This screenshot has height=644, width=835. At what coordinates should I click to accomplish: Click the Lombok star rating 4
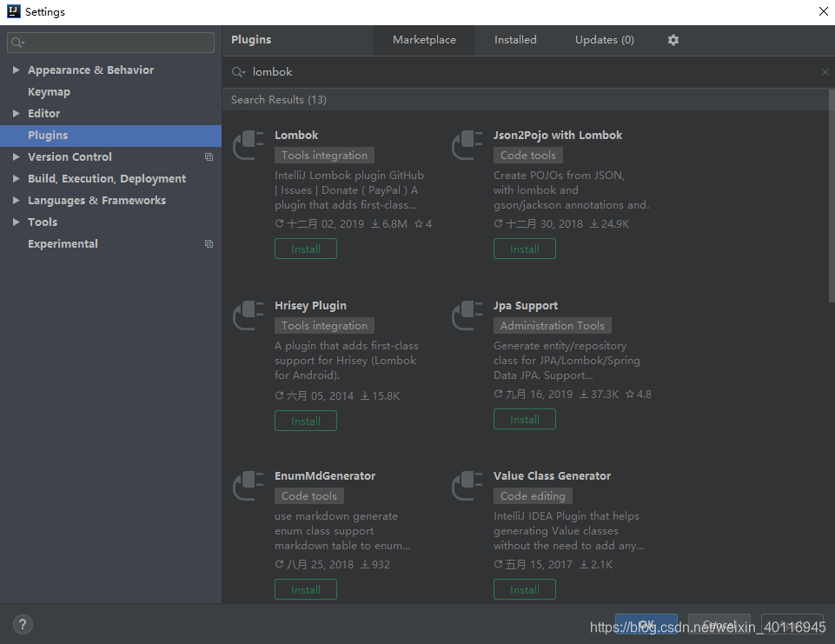coord(423,224)
